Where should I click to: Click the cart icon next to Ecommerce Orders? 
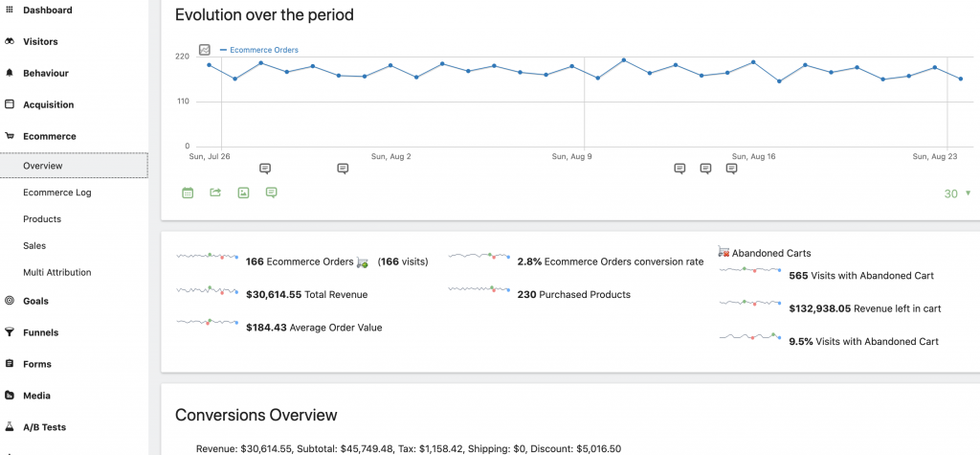pos(363,262)
